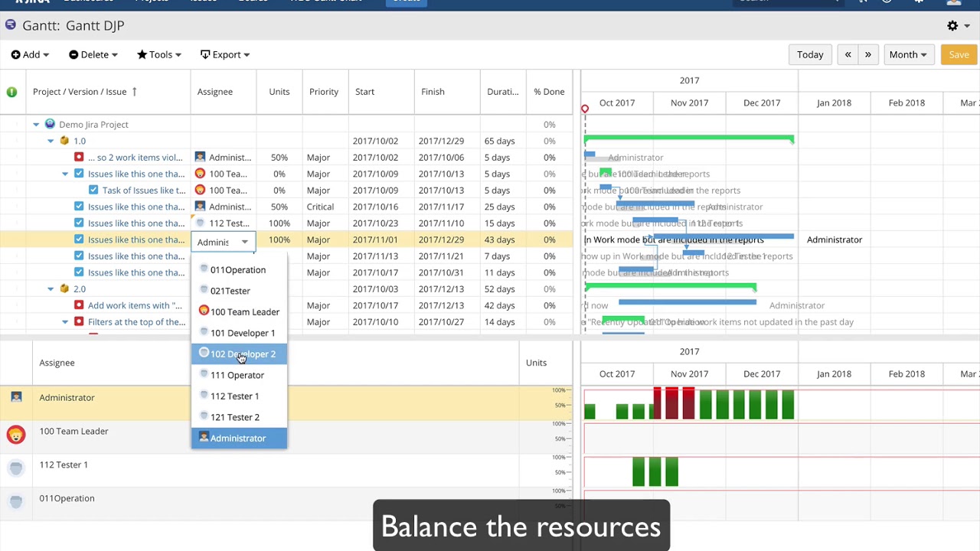Click the Administrator avatar in the resource panel
The height and width of the screenshot is (551, 980).
pos(16,397)
